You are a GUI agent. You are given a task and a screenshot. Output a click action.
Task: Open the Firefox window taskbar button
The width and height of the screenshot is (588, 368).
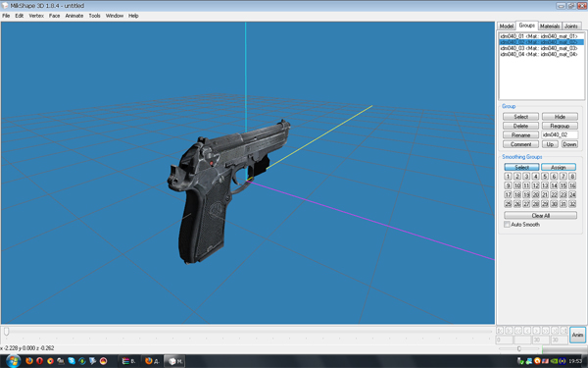pyautogui.click(x=152, y=361)
